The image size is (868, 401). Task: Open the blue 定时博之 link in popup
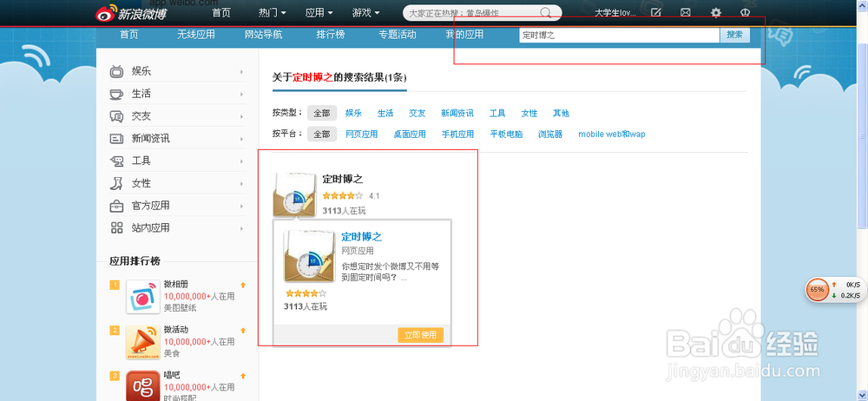361,236
